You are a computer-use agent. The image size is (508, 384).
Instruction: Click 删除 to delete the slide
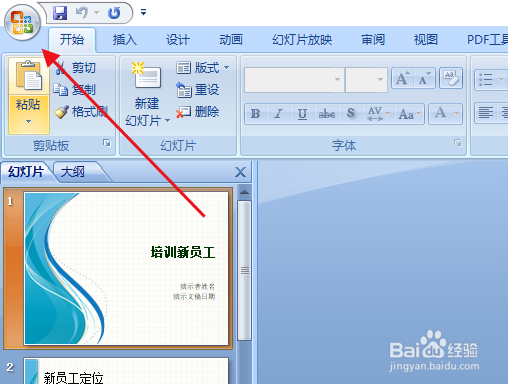tap(197, 112)
